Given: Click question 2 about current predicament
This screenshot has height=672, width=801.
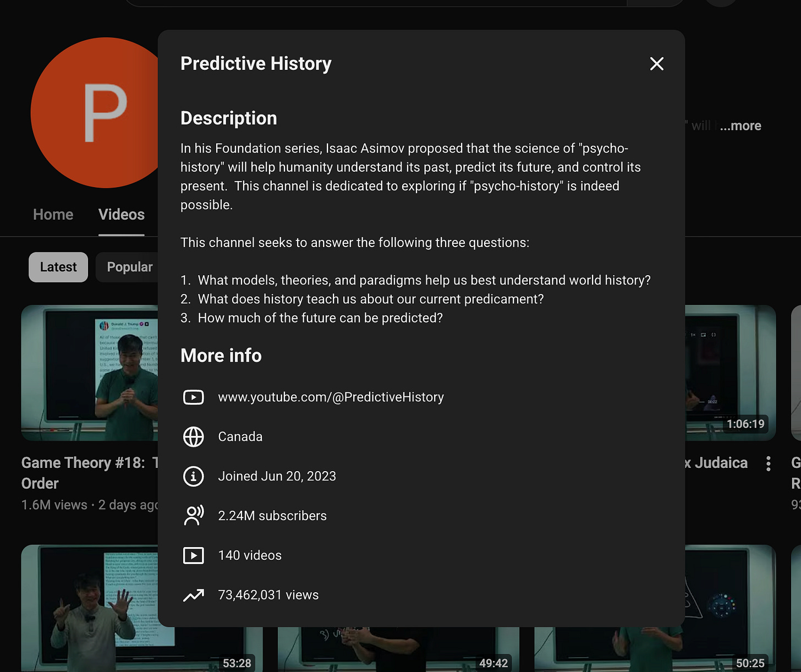Looking at the screenshot, I should [362, 299].
